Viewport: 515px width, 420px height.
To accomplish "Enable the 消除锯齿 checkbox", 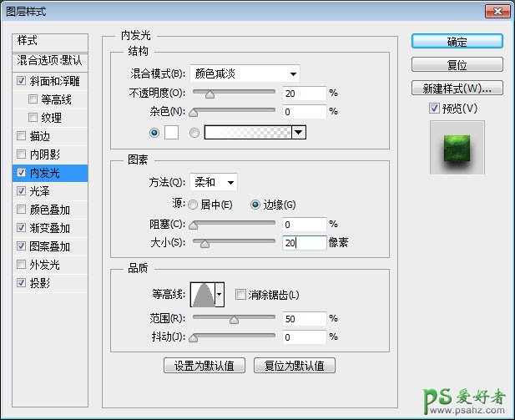I will (x=240, y=295).
